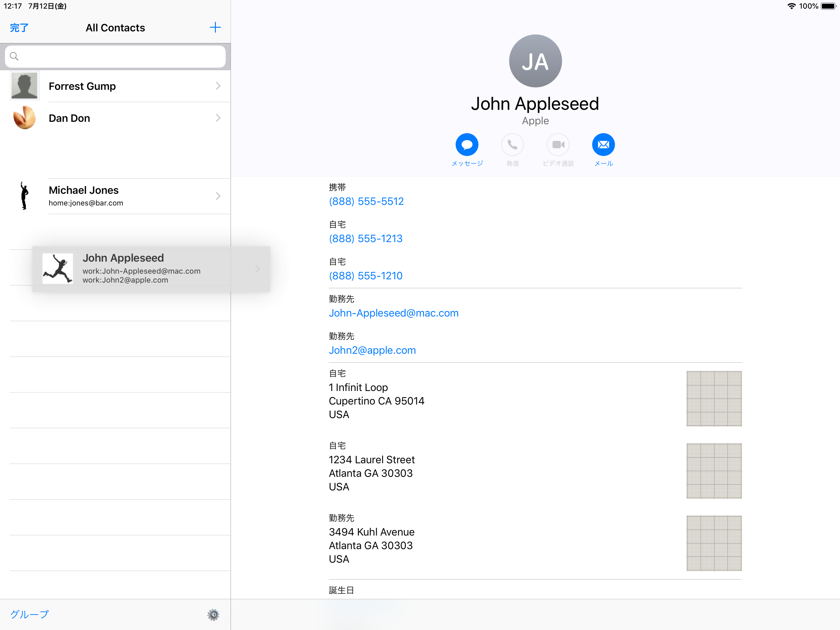
Task: Select Dan Don contact name
Action: [69, 118]
